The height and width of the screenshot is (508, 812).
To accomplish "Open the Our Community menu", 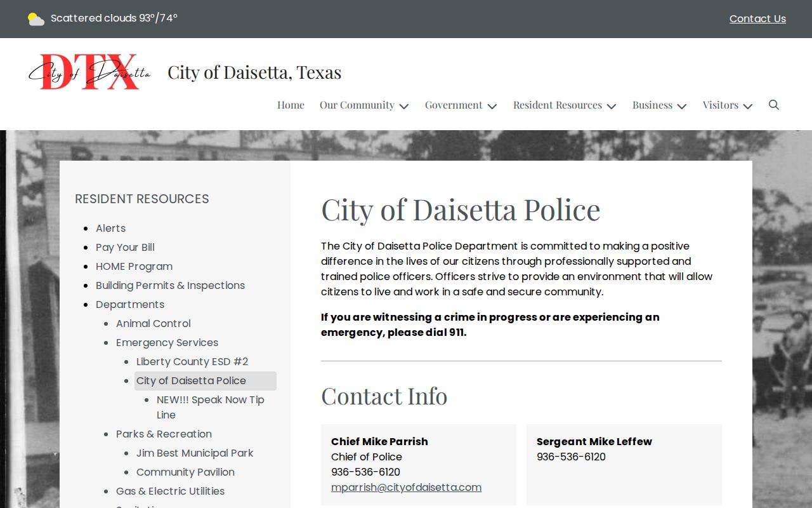I will pyautogui.click(x=357, y=105).
